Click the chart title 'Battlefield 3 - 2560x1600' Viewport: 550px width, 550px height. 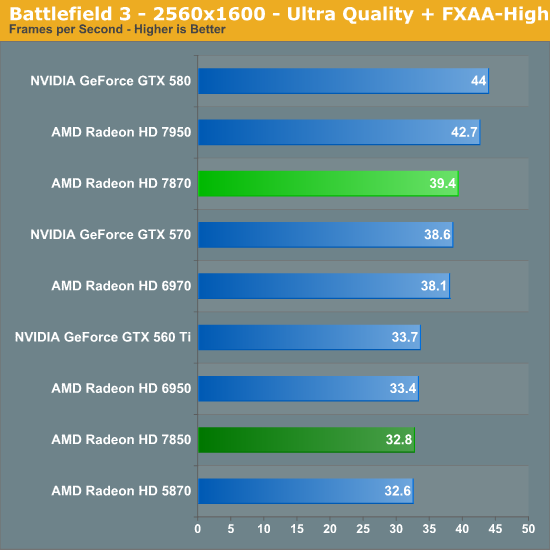[137, 14]
